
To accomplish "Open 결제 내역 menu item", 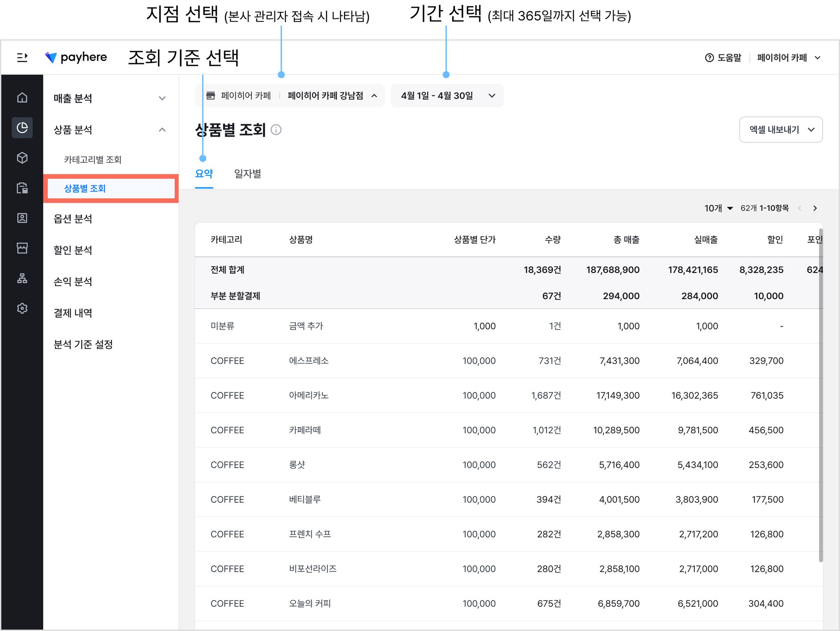I will 73,313.
